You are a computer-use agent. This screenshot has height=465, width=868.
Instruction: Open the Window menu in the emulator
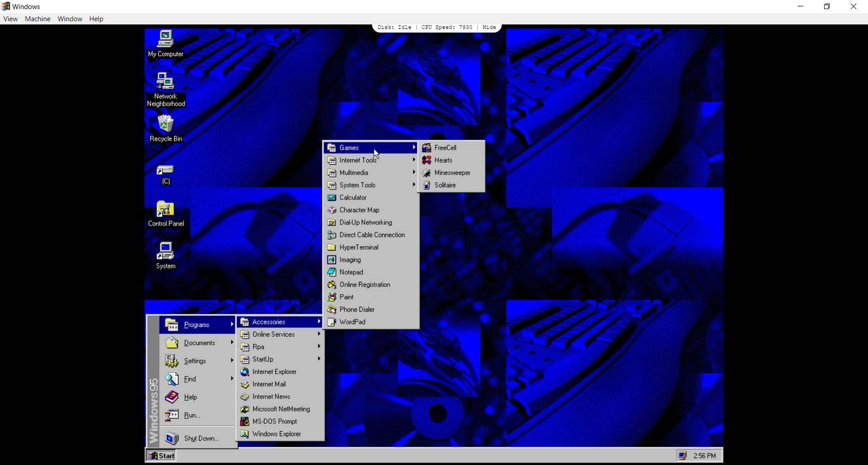click(70, 19)
